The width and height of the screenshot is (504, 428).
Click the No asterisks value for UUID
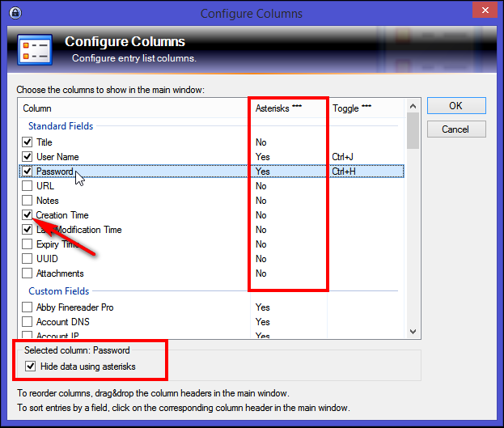click(261, 259)
